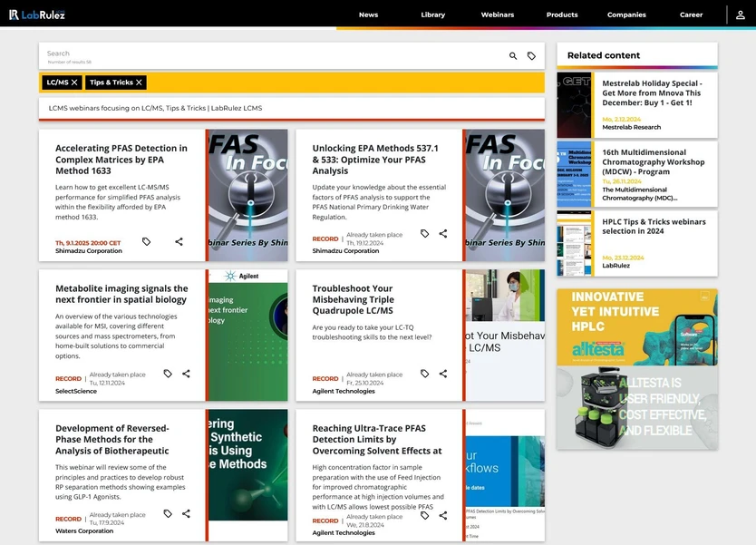Share the Accelerating PFAS Detection webinar
This screenshot has width=756, height=545.
[179, 241]
